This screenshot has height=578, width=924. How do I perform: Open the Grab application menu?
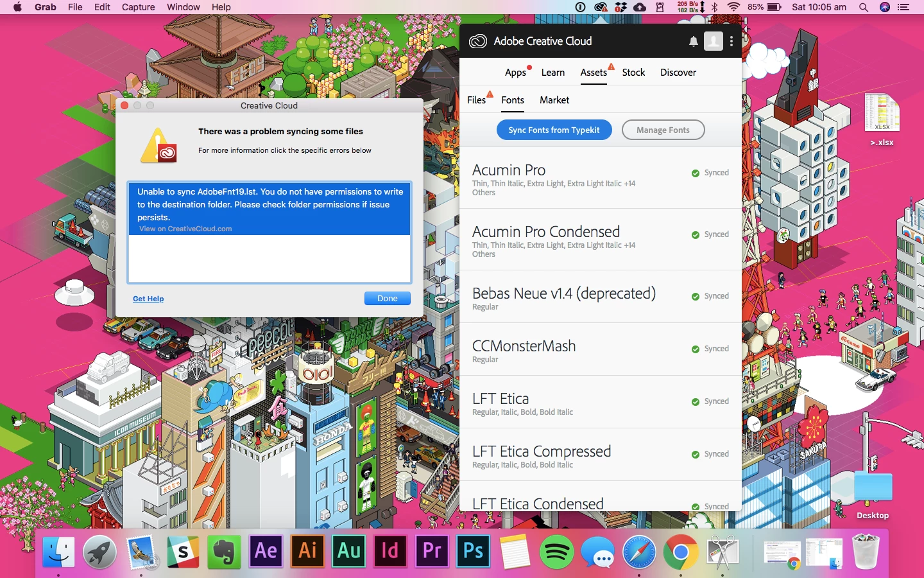click(46, 7)
